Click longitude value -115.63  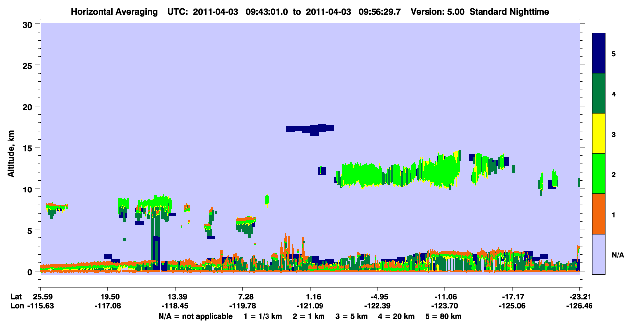[40, 306]
